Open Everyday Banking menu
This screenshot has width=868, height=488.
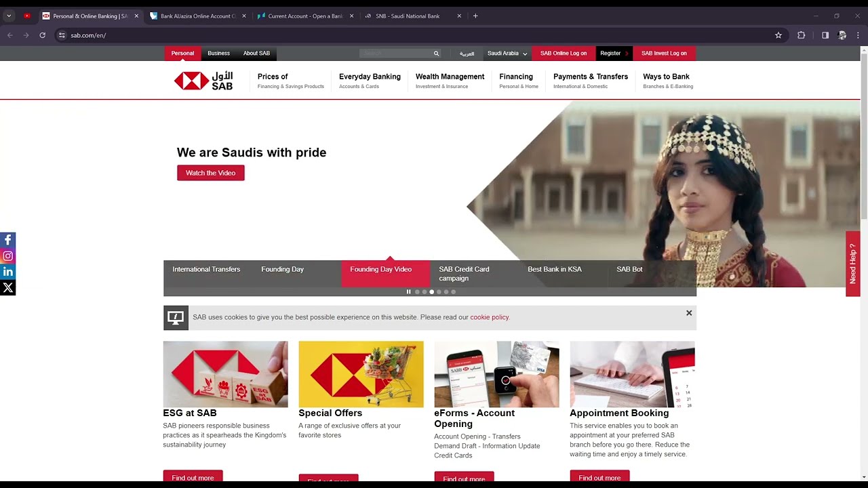click(370, 81)
